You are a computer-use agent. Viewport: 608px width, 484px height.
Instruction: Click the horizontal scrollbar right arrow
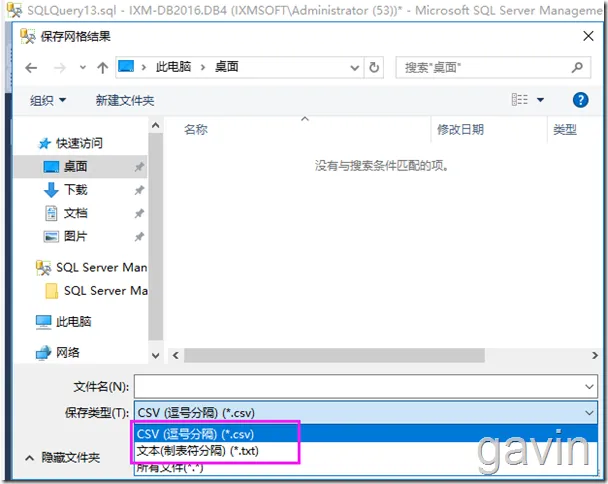pyautogui.click(x=595, y=355)
